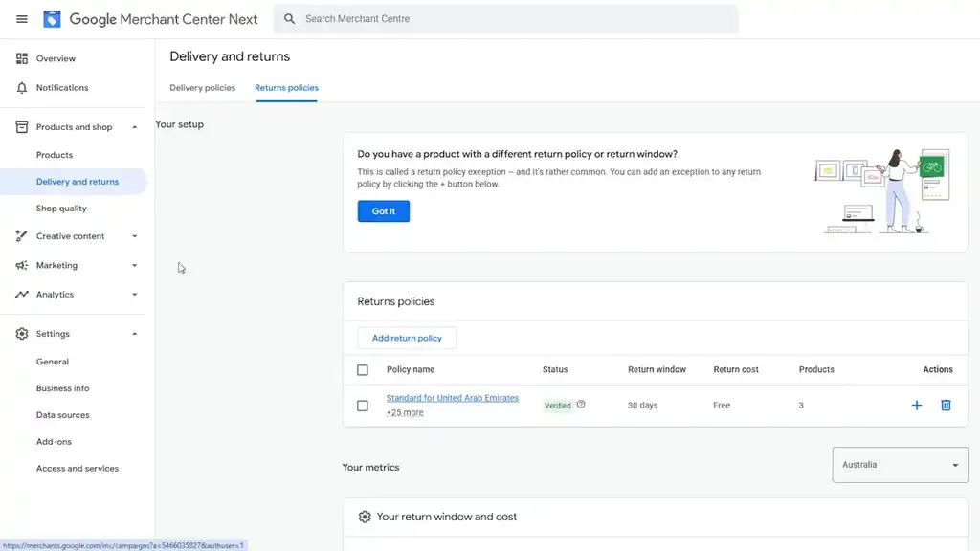Open the Australia country dropdown

(x=899, y=465)
